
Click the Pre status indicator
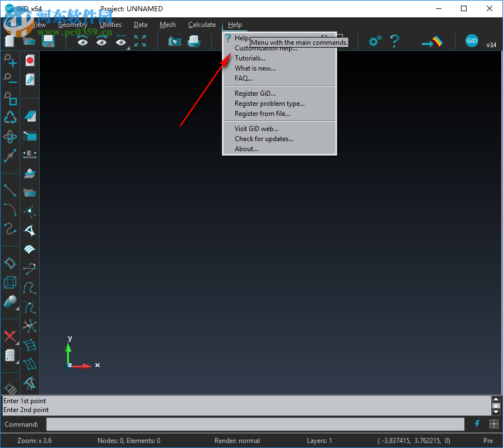488,441
